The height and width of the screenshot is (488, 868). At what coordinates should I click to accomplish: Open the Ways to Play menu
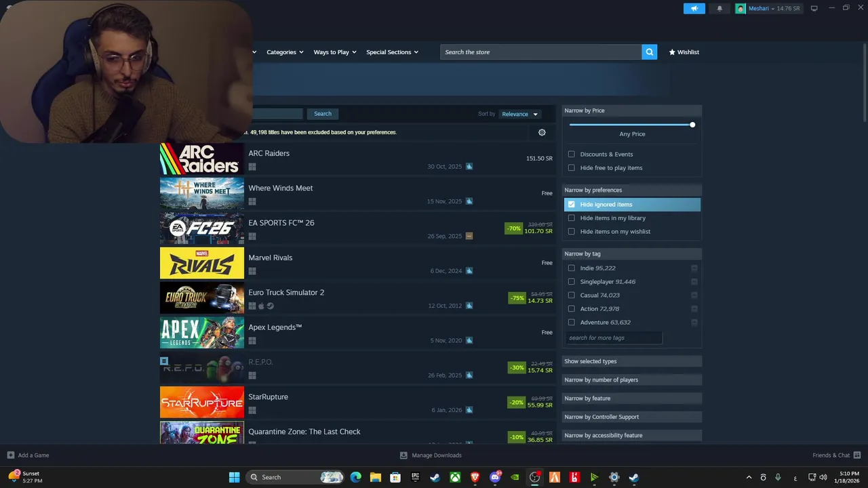point(335,52)
